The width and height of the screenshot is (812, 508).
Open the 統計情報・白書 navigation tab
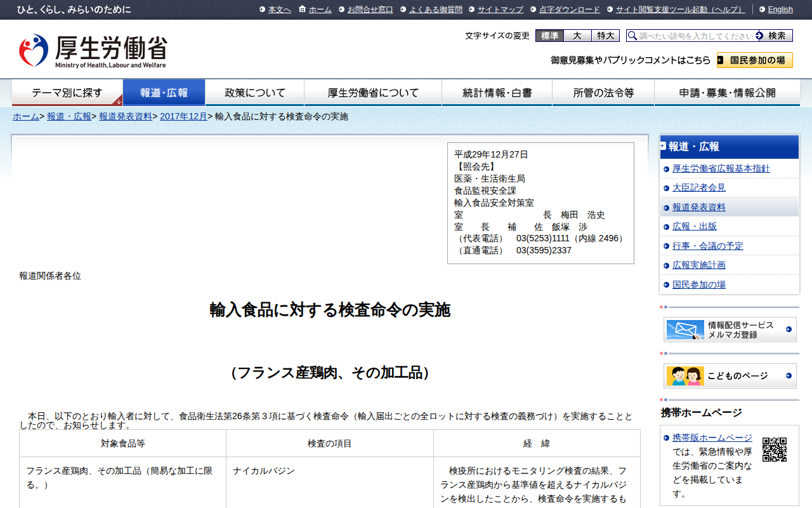(497, 93)
